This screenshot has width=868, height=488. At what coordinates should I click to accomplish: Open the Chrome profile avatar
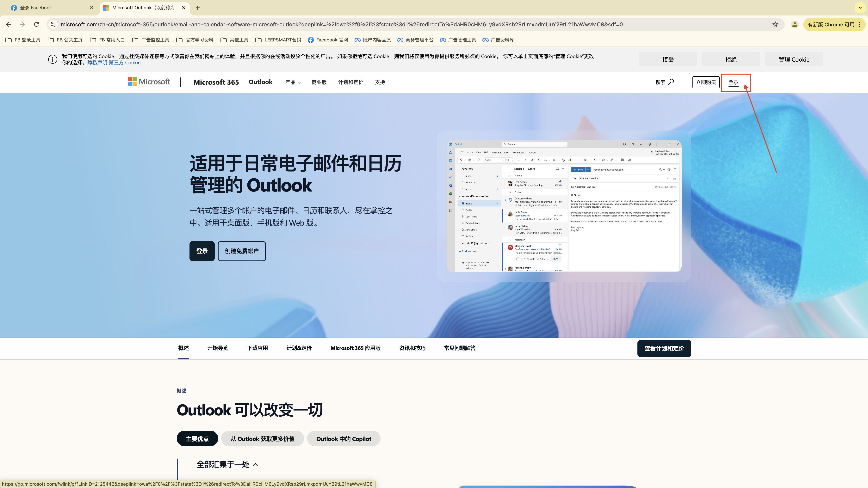tap(795, 24)
